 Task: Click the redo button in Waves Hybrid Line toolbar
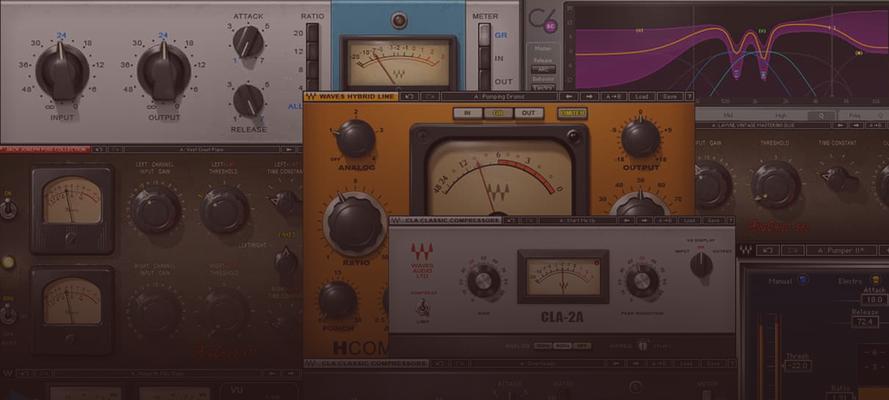429,97
